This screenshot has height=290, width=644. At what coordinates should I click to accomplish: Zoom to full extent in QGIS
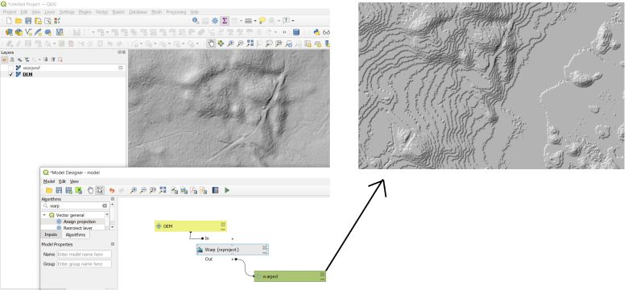click(250, 43)
